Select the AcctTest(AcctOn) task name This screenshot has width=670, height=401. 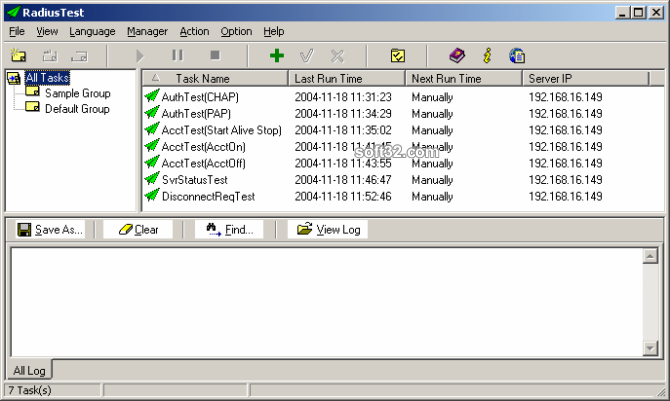pos(203,147)
